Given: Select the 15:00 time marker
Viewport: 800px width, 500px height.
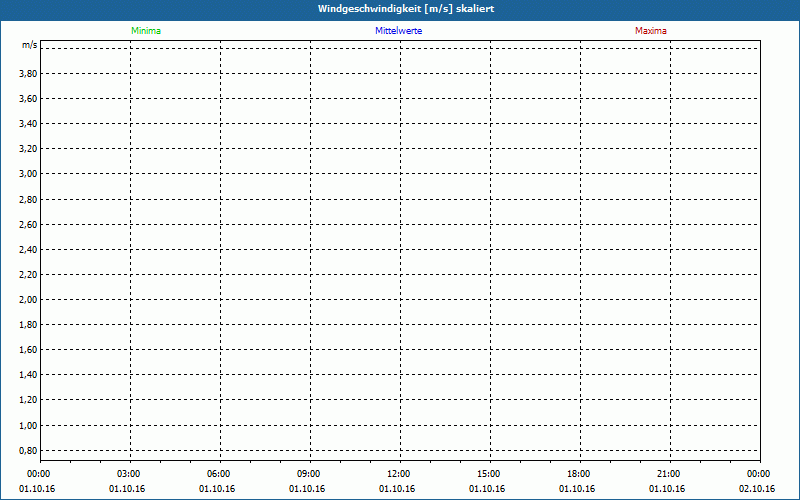Looking at the screenshot, I should pyautogui.click(x=488, y=474).
